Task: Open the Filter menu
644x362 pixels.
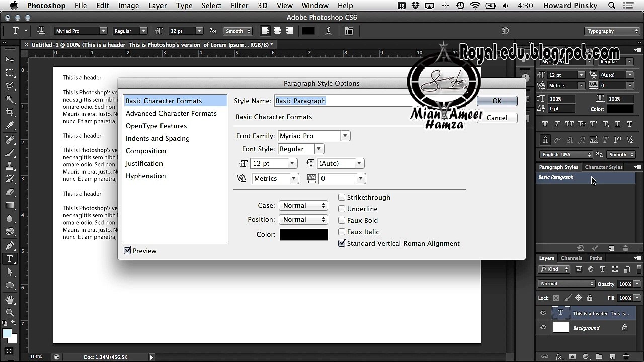Action: pos(239,6)
